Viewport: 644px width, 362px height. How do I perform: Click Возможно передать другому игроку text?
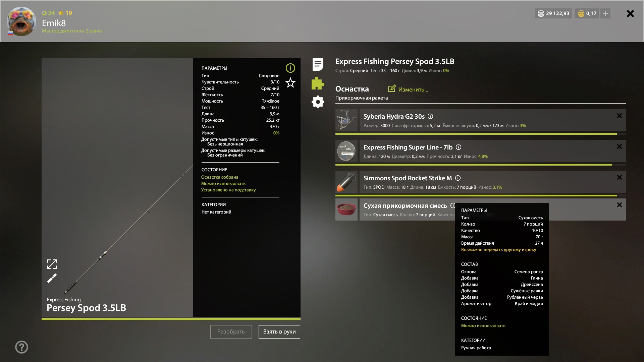coord(498,250)
